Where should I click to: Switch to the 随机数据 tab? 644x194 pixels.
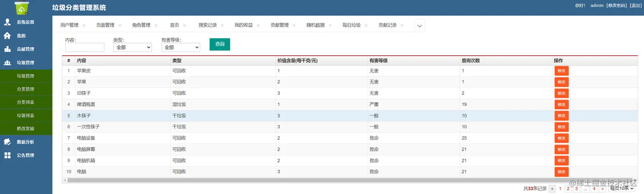point(316,25)
